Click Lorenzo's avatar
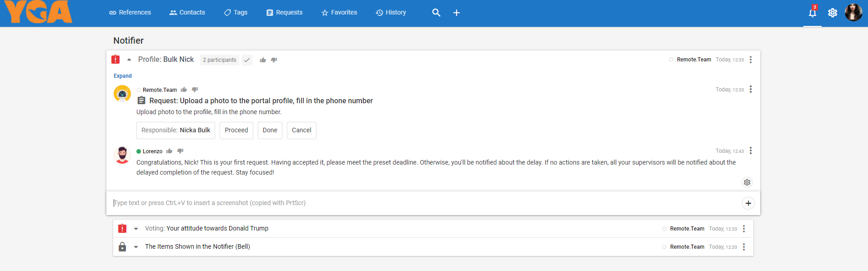Image resolution: width=868 pixels, height=271 pixels. pyautogui.click(x=122, y=155)
